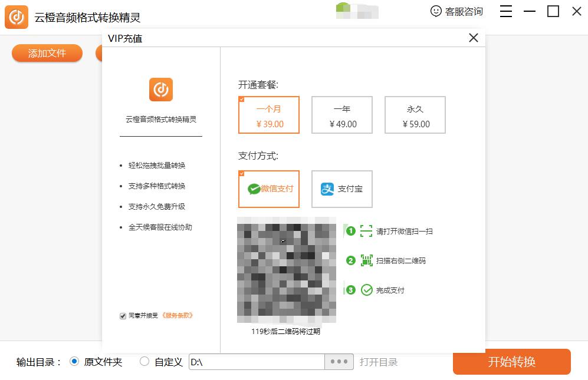Select 原文件夹 output radio option
Image resolution: width=588 pixels, height=380 pixels.
pos(74,362)
